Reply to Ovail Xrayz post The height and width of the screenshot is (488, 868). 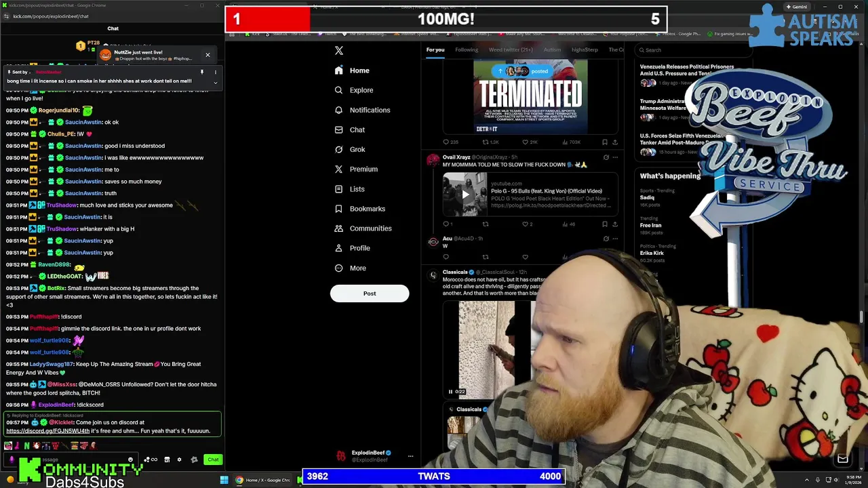click(448, 224)
